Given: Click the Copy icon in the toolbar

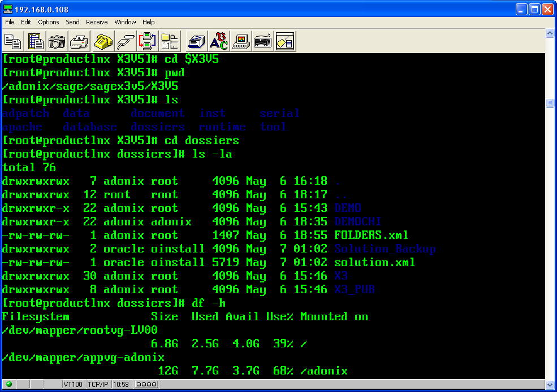Looking at the screenshot, I should click(x=13, y=41).
